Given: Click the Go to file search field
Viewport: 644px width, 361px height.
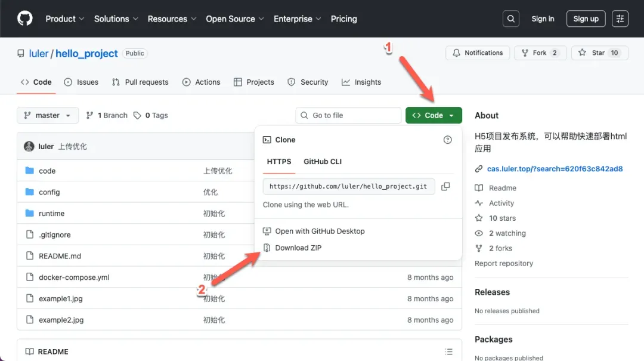Looking at the screenshot, I should [x=349, y=115].
